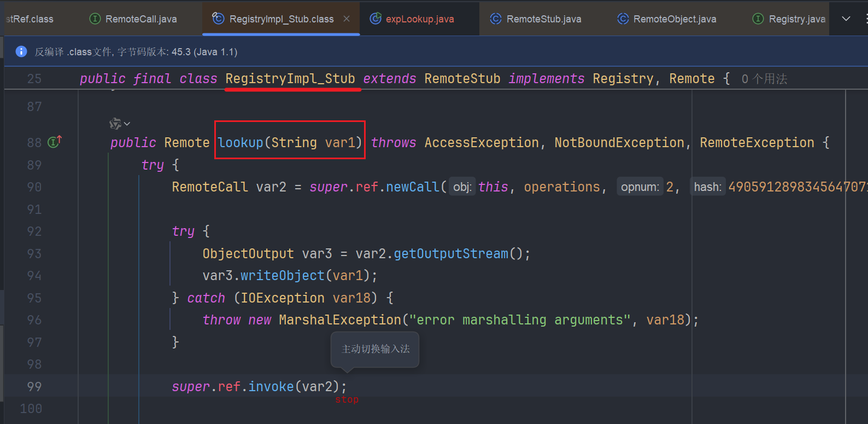
Task: Click the MarshalException constructor name
Action: click(x=340, y=320)
